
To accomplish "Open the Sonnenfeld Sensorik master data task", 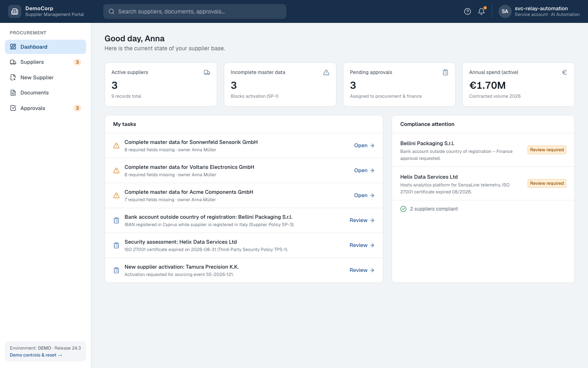I will coord(364,146).
